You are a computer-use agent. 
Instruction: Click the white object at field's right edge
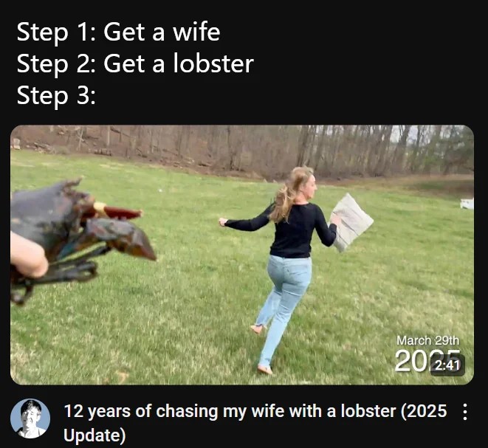(x=467, y=204)
